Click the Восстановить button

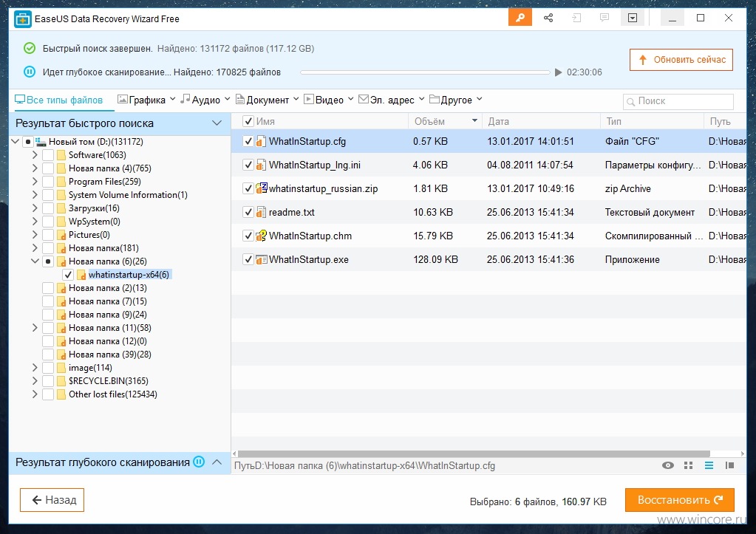pos(680,500)
